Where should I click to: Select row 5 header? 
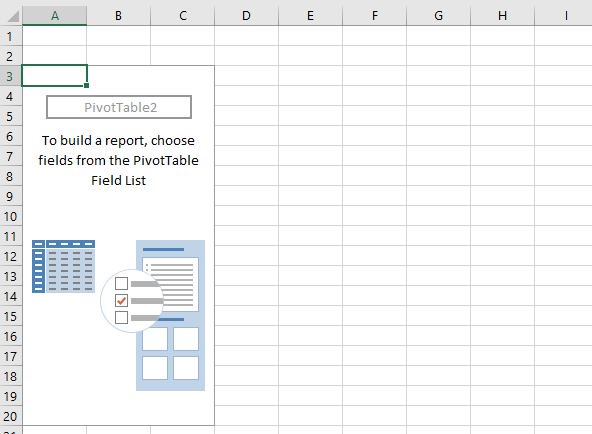tap(11, 116)
